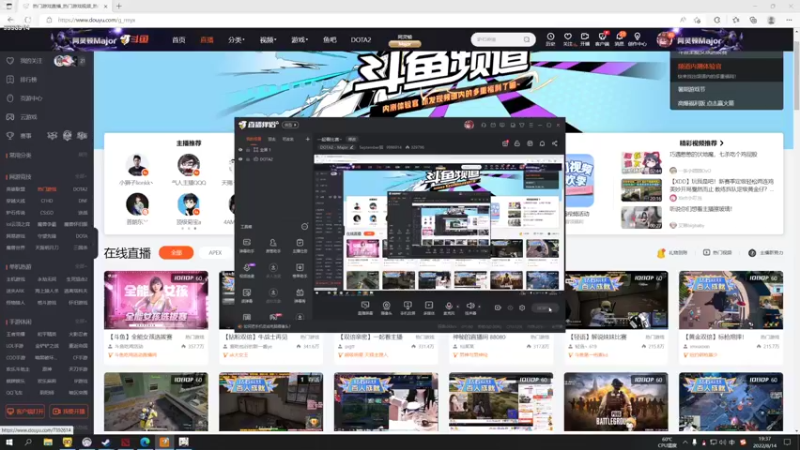Open the new browser tab plus button
Image resolution: width=800 pixels, height=450 pixels.
pyautogui.click(x=118, y=6)
